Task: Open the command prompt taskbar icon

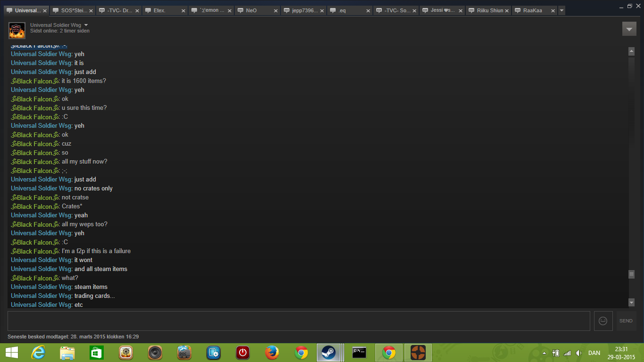Action: tap(360, 353)
